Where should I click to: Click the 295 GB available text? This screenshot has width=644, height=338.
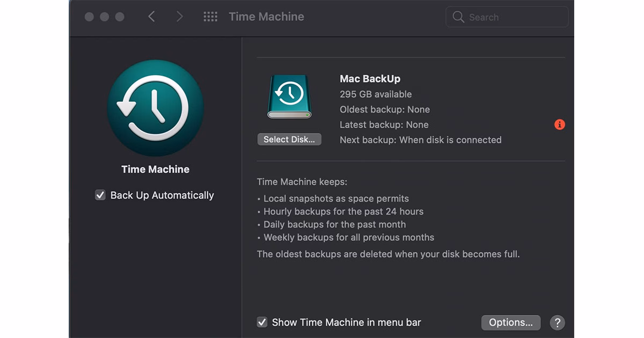tap(376, 94)
